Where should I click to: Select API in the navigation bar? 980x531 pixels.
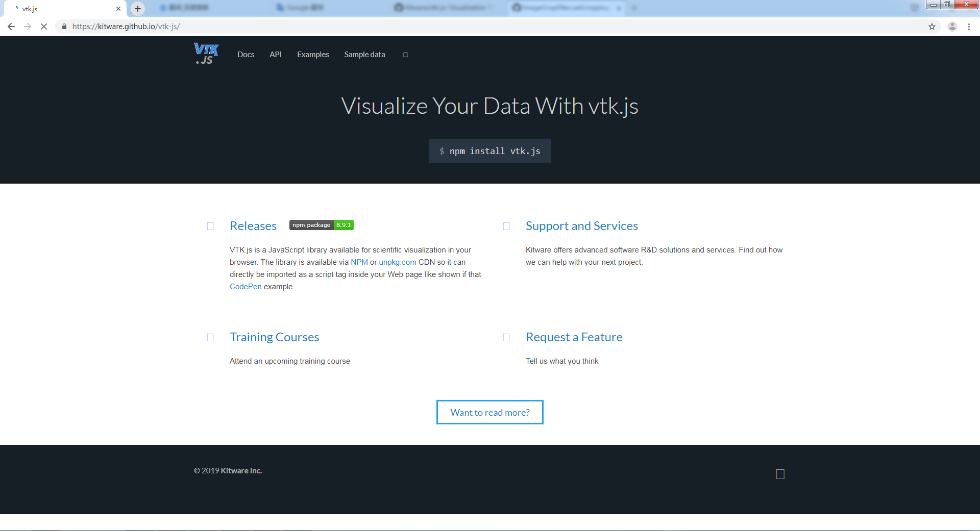276,54
